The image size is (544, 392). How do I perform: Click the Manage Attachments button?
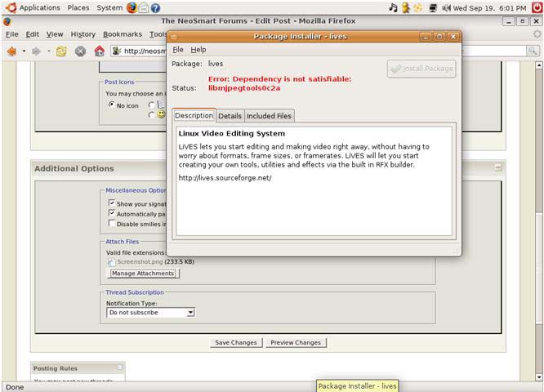(x=143, y=274)
